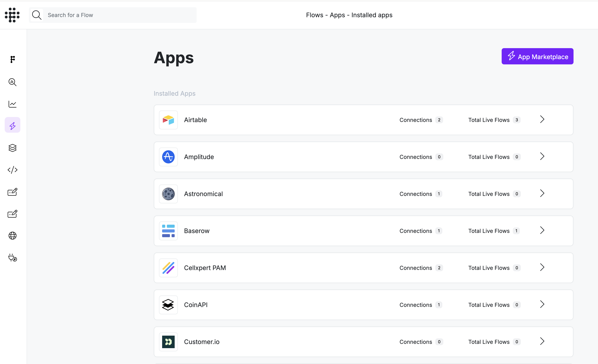Expand the Astronomical row chevron
The height and width of the screenshot is (364, 598).
pos(542,193)
